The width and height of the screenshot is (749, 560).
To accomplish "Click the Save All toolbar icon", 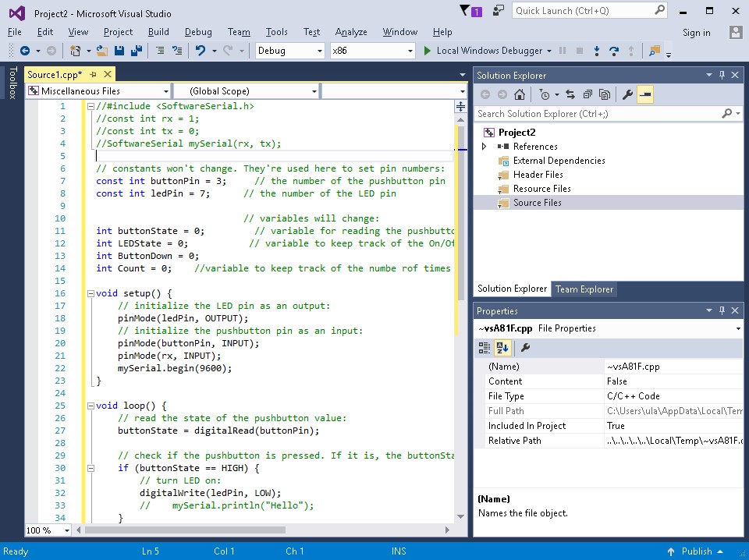I will click(136, 51).
